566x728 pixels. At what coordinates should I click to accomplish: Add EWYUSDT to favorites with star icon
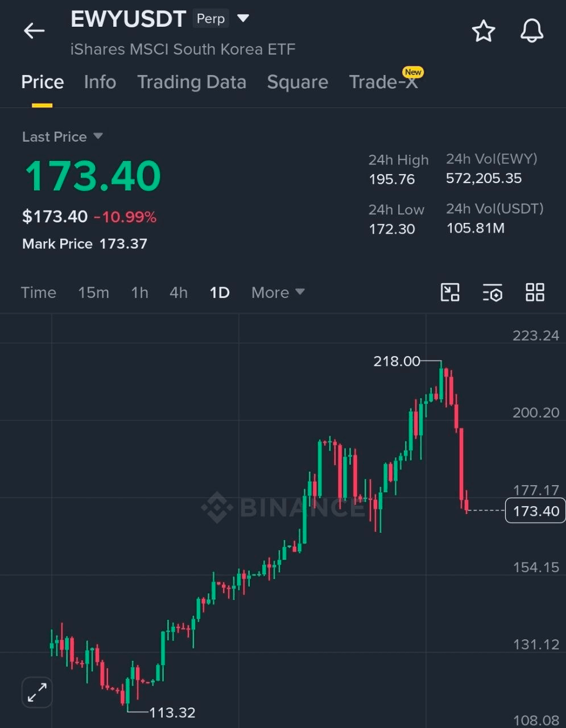pyautogui.click(x=484, y=31)
